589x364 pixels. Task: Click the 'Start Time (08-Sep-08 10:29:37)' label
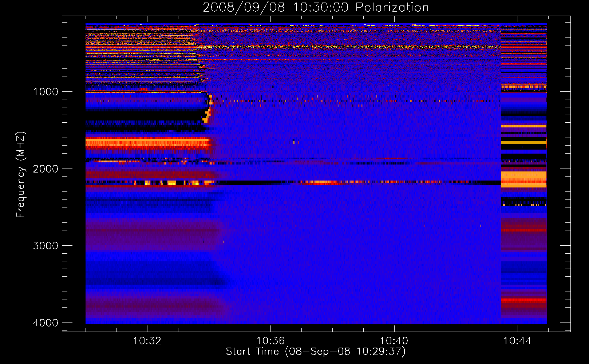tap(316, 352)
